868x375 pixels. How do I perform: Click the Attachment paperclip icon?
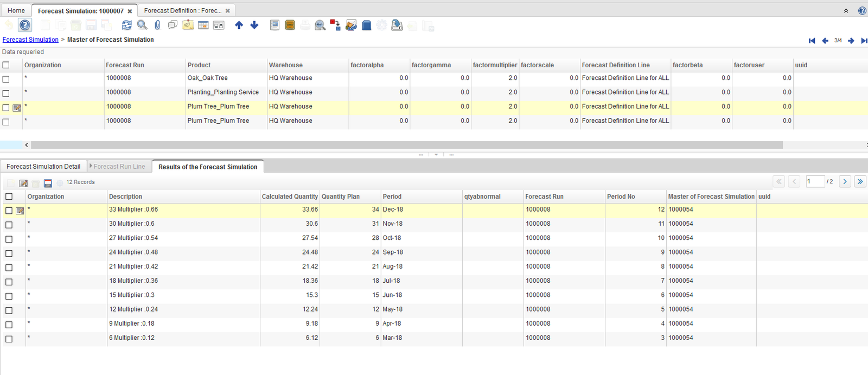[x=157, y=25]
